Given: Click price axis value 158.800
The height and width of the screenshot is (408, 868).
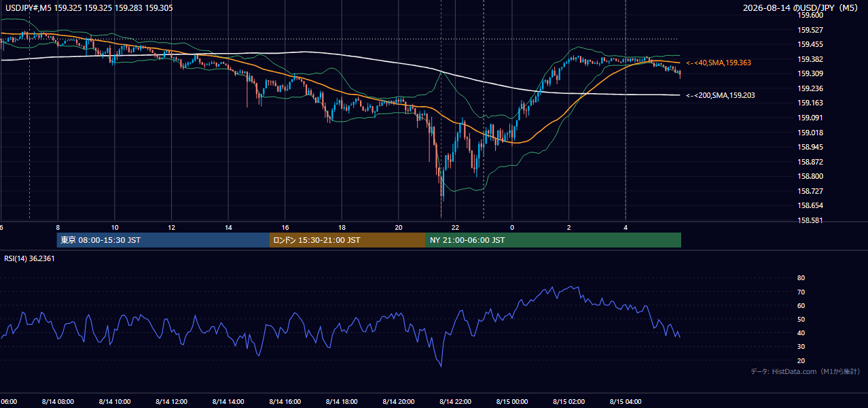Looking at the screenshot, I should point(810,176).
